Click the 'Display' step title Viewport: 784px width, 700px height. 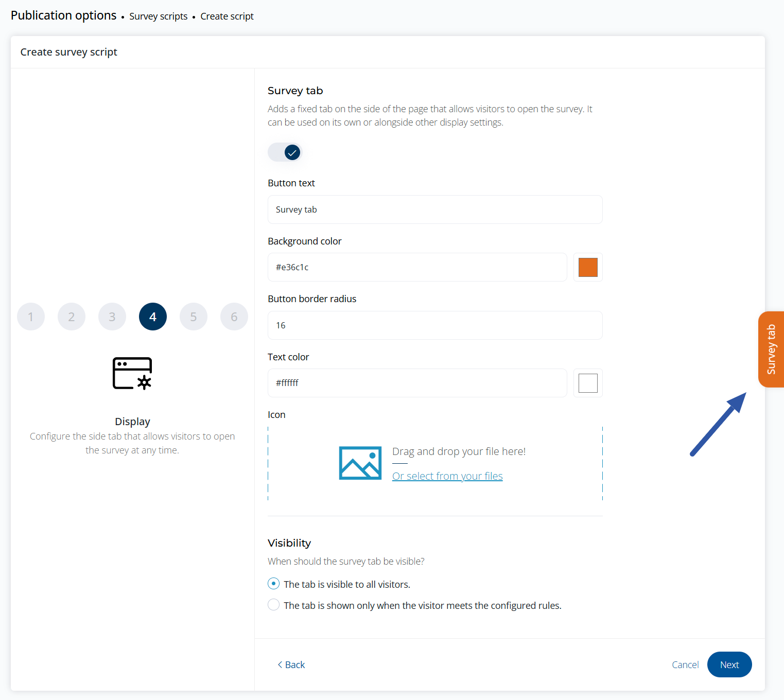pos(132,422)
